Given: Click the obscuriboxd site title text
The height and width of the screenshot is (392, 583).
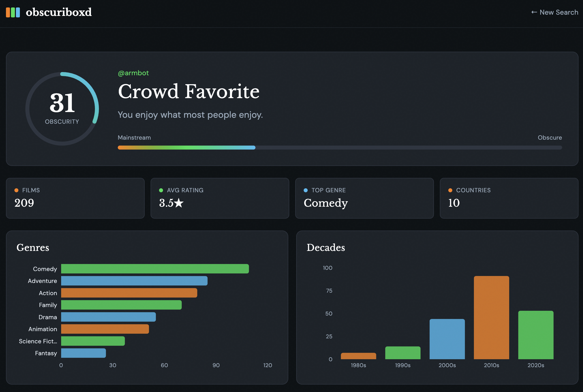Looking at the screenshot, I should click(59, 12).
